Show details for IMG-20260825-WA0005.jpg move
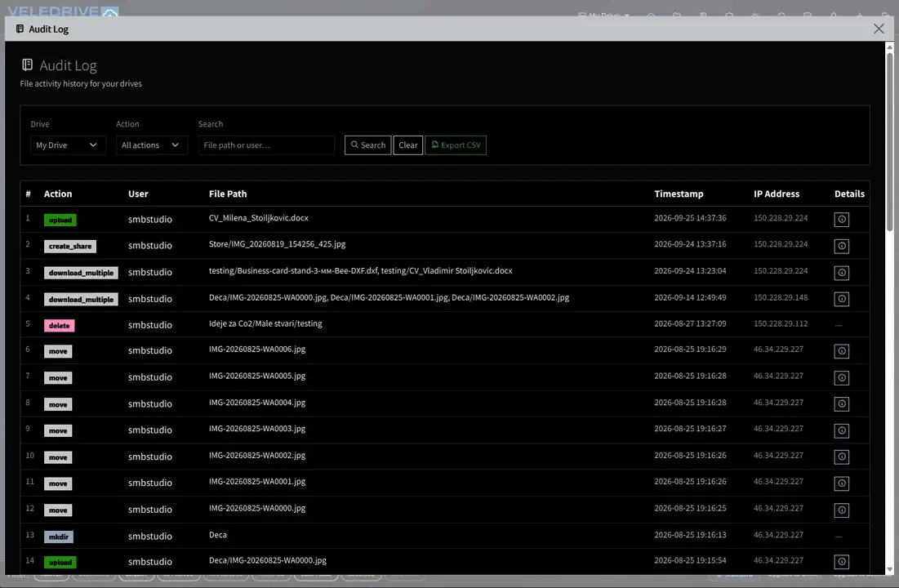 (x=841, y=377)
